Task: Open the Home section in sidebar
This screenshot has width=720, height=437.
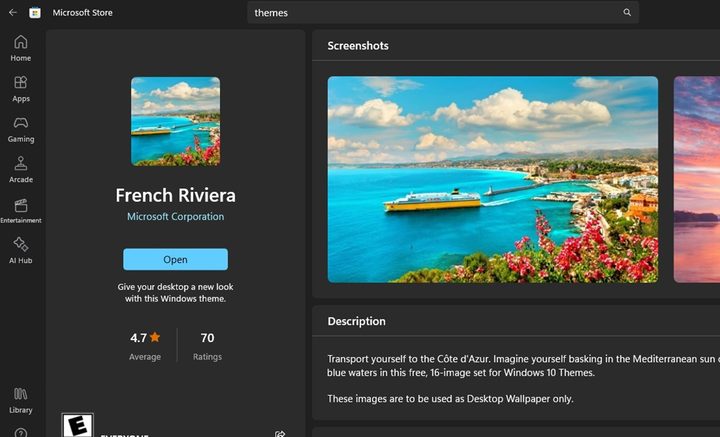Action: click(21, 48)
